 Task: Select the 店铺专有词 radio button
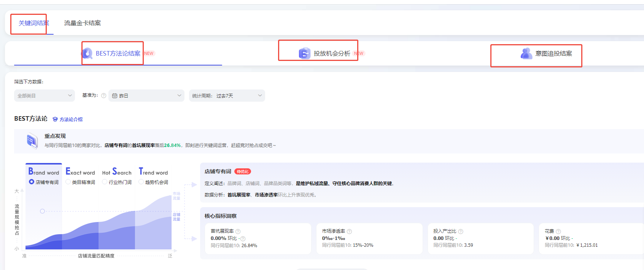coord(32,182)
